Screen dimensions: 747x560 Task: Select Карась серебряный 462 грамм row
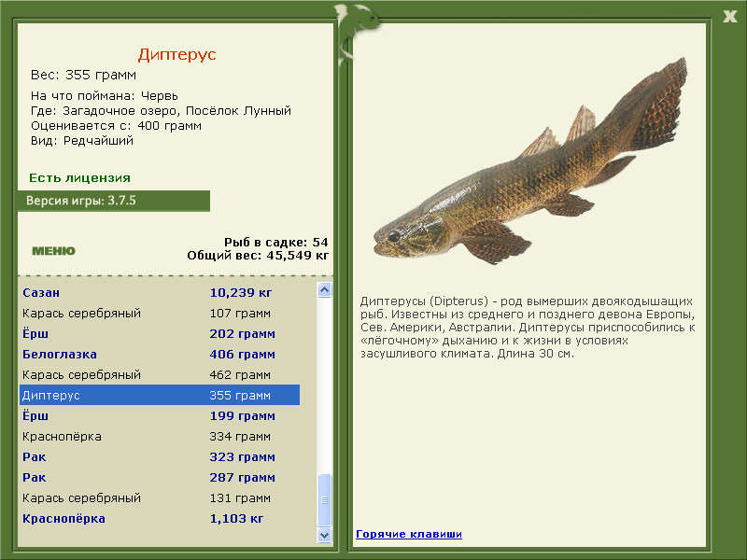[x=160, y=375]
